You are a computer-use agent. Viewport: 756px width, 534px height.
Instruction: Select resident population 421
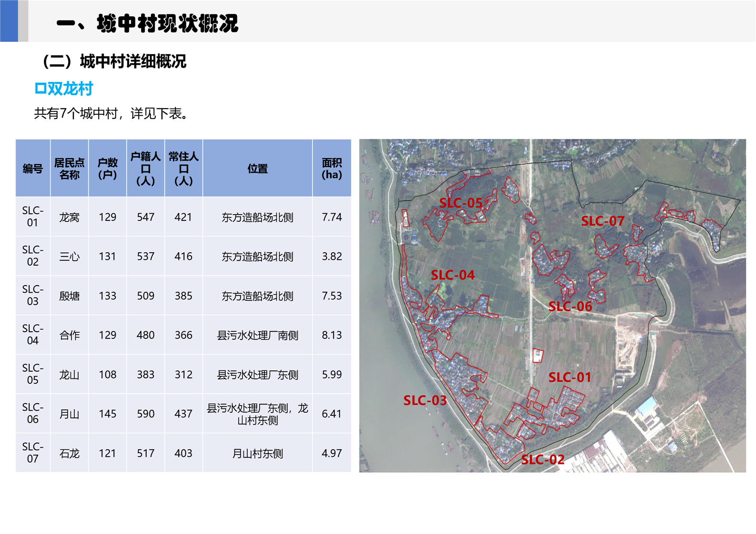point(183,217)
